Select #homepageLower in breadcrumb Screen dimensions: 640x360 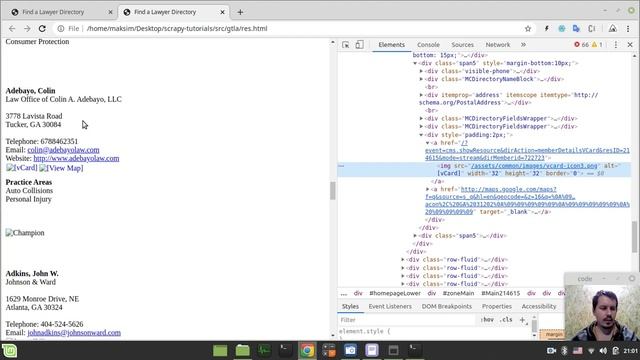[395, 293]
